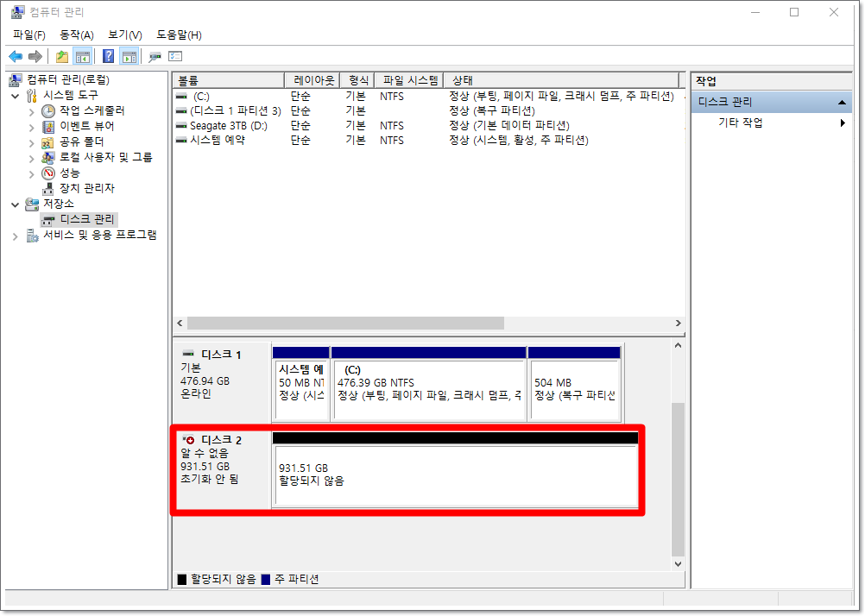Expand the 공유 폴더 node

(31, 143)
